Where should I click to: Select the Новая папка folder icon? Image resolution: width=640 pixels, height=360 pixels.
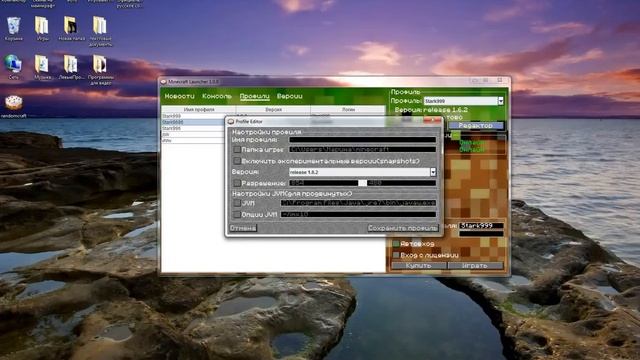(71, 28)
